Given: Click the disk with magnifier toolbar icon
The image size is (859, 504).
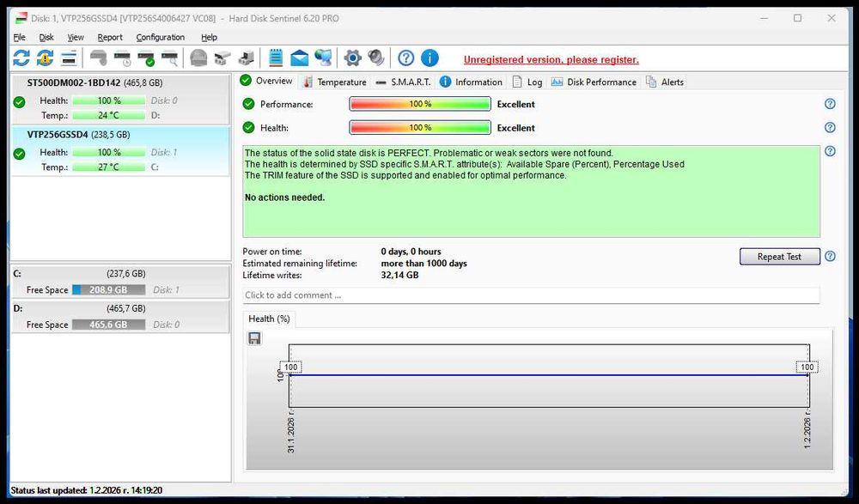Looking at the screenshot, I should (169, 58).
